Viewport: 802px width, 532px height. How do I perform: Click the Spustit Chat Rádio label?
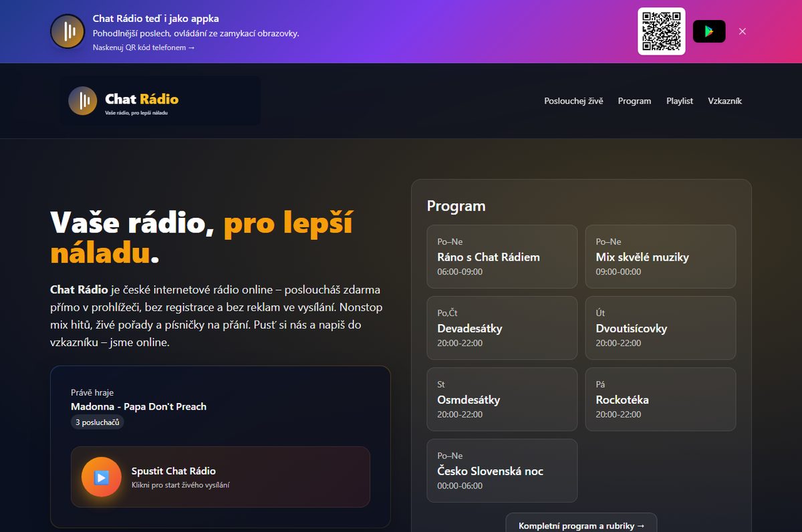coord(174,471)
